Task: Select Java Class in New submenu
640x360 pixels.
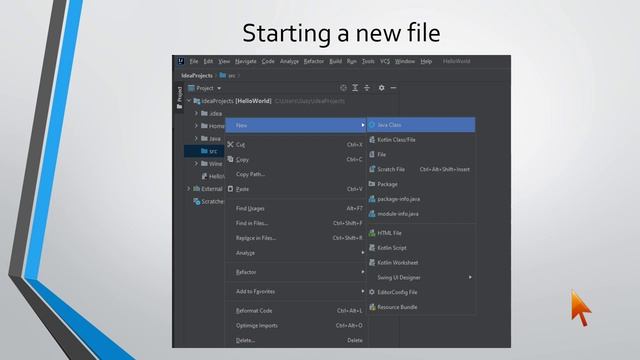Action: [x=421, y=125]
